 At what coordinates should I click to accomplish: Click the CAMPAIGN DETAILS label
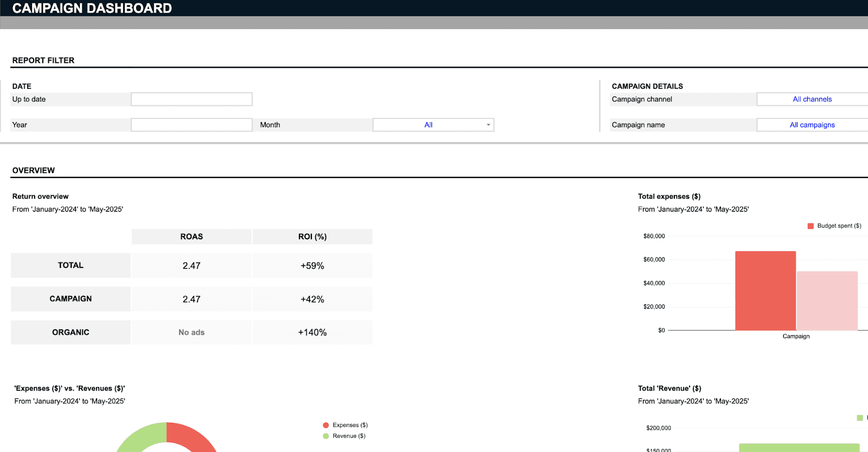point(647,86)
